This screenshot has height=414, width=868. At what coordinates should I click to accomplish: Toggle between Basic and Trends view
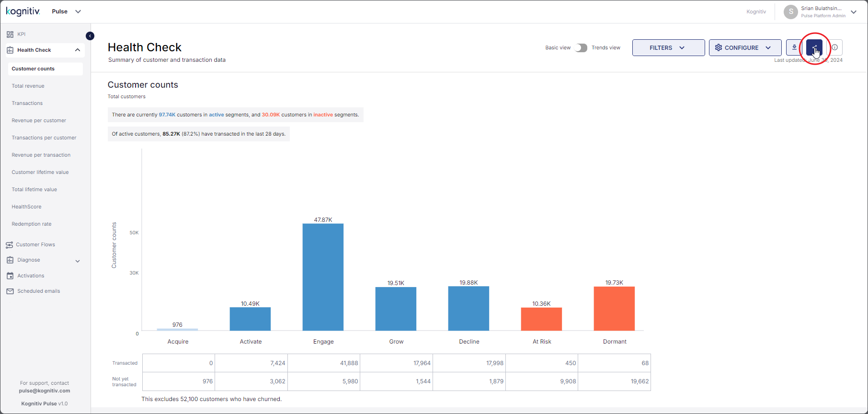pyautogui.click(x=581, y=48)
